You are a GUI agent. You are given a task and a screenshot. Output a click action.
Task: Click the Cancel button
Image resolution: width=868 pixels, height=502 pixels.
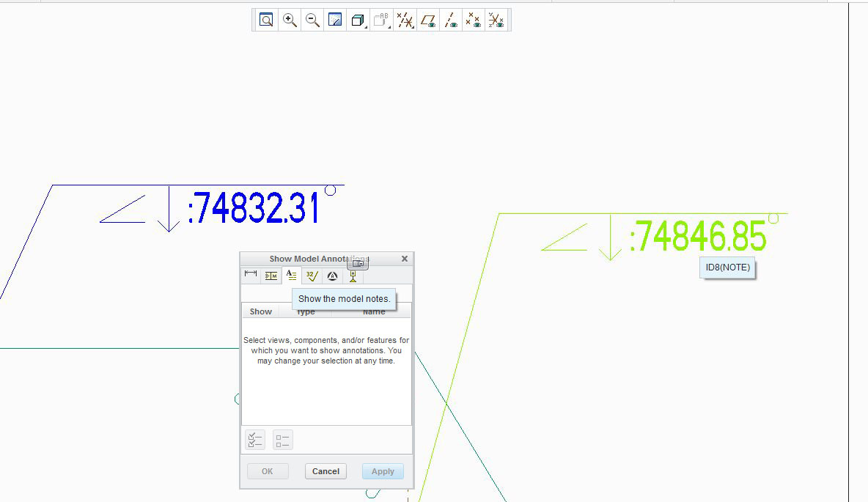[325, 471]
